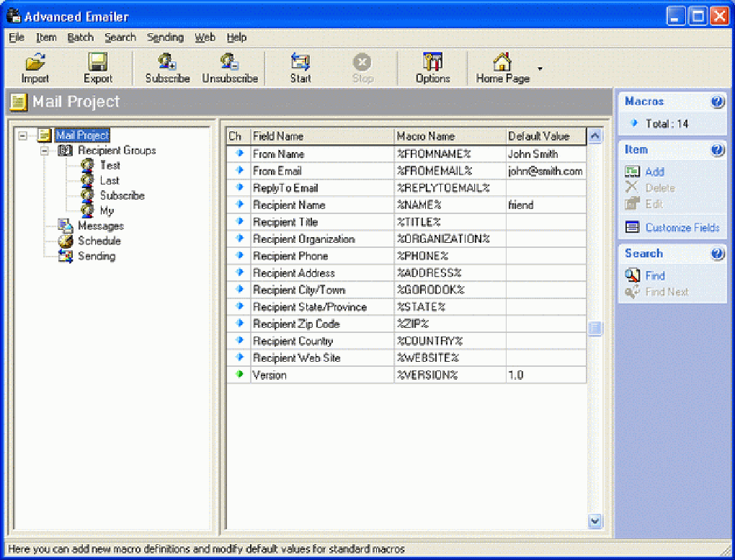Click the Unsubscribe toolbar icon
Image resolution: width=735 pixels, height=560 pixels.
(x=230, y=62)
